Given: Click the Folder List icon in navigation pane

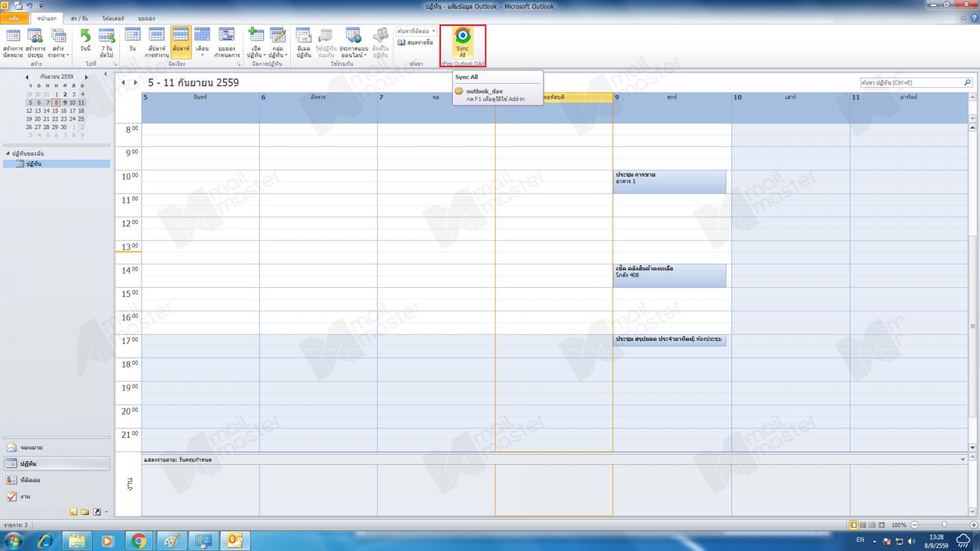Looking at the screenshot, I should [85, 512].
